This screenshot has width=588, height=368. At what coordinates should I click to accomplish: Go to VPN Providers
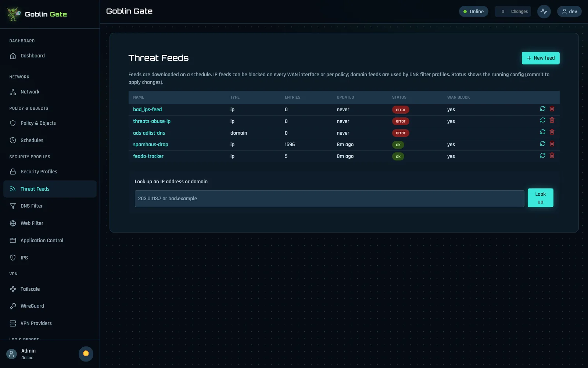coord(50,323)
